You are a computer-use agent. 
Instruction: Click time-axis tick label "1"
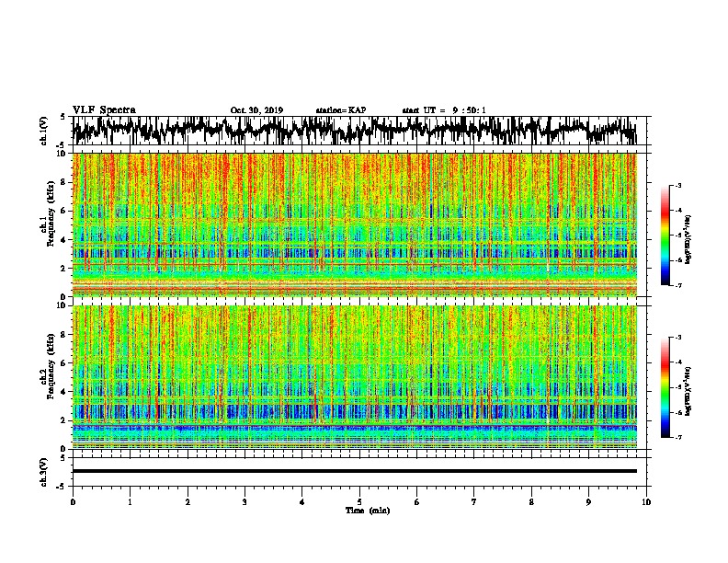(130, 502)
